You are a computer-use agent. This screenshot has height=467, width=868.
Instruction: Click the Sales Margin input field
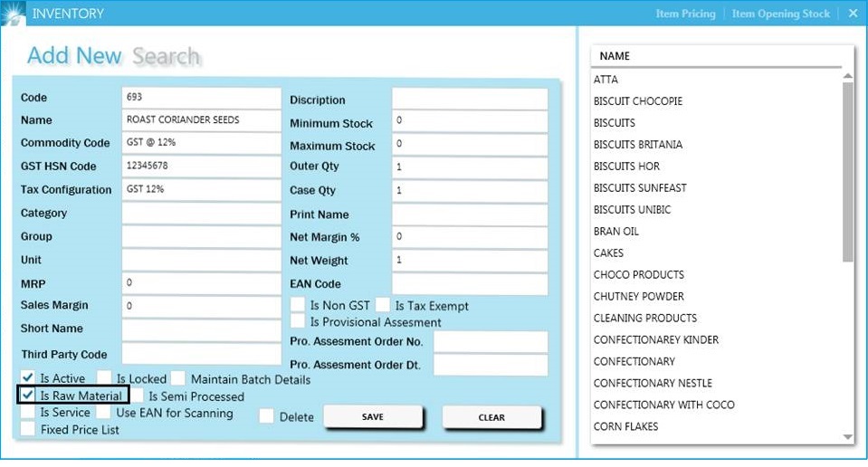[x=202, y=307]
